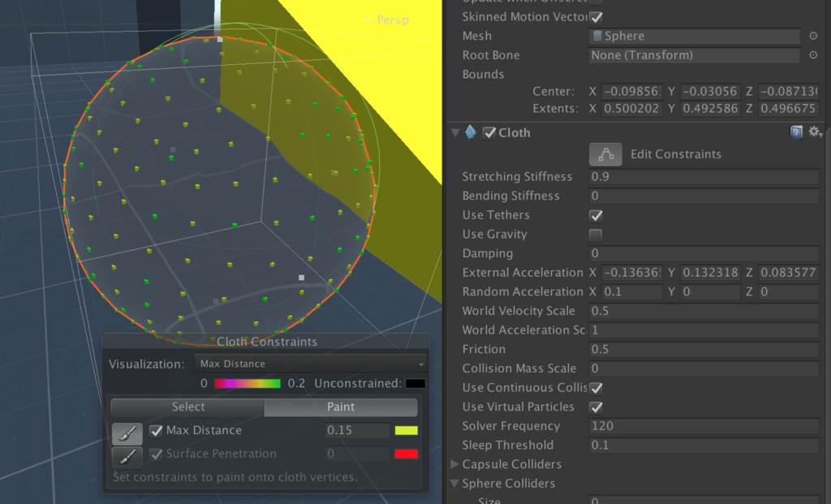Image resolution: width=831 pixels, height=504 pixels.
Task: Switch to the Select tab
Action: [187, 407]
